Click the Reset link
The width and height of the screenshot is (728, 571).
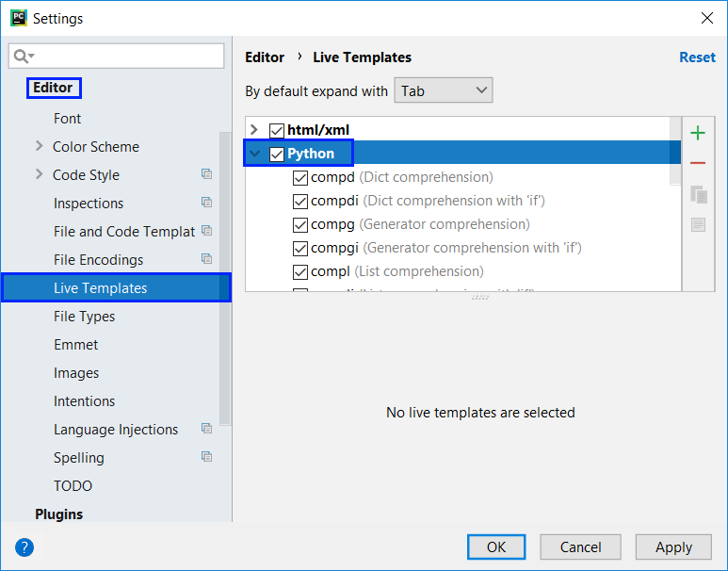tap(697, 57)
